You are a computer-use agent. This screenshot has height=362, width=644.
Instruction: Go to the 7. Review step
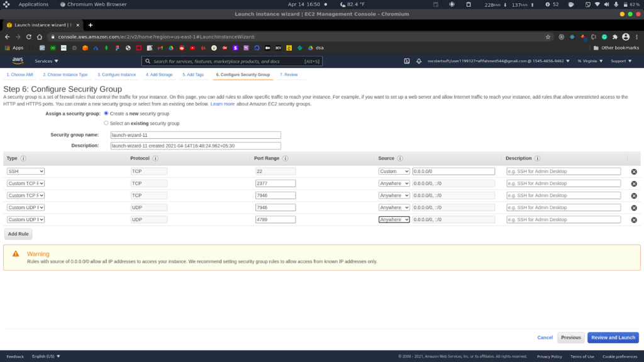click(289, 75)
